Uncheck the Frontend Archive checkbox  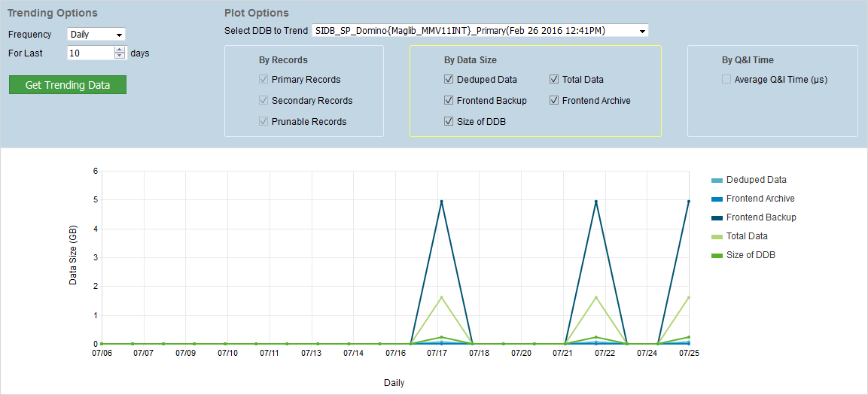click(554, 101)
